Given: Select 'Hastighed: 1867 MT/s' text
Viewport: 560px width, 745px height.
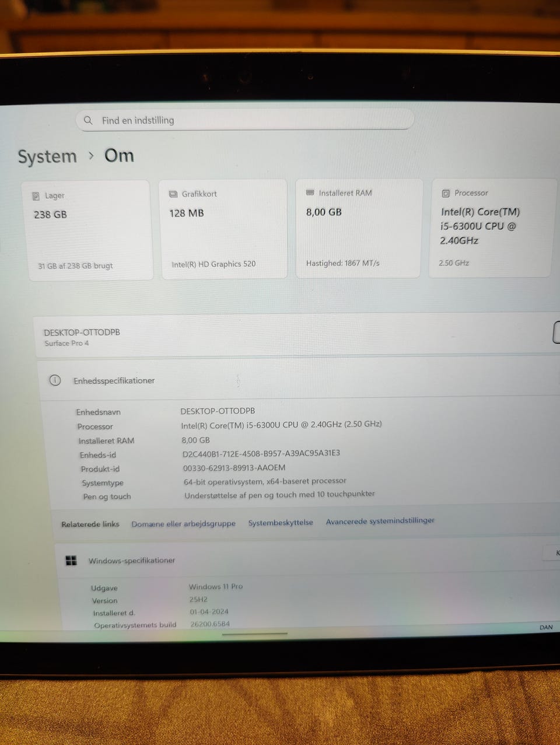Looking at the screenshot, I should [343, 263].
